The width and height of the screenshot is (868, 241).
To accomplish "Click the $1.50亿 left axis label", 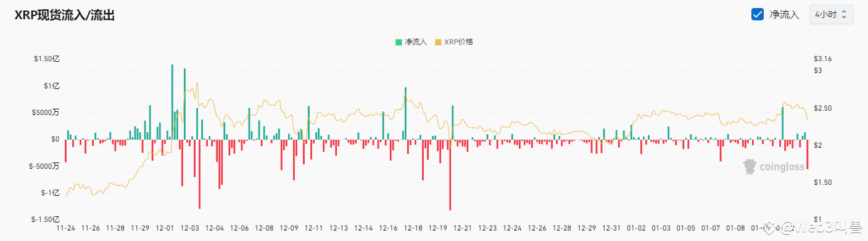I will coord(47,59).
